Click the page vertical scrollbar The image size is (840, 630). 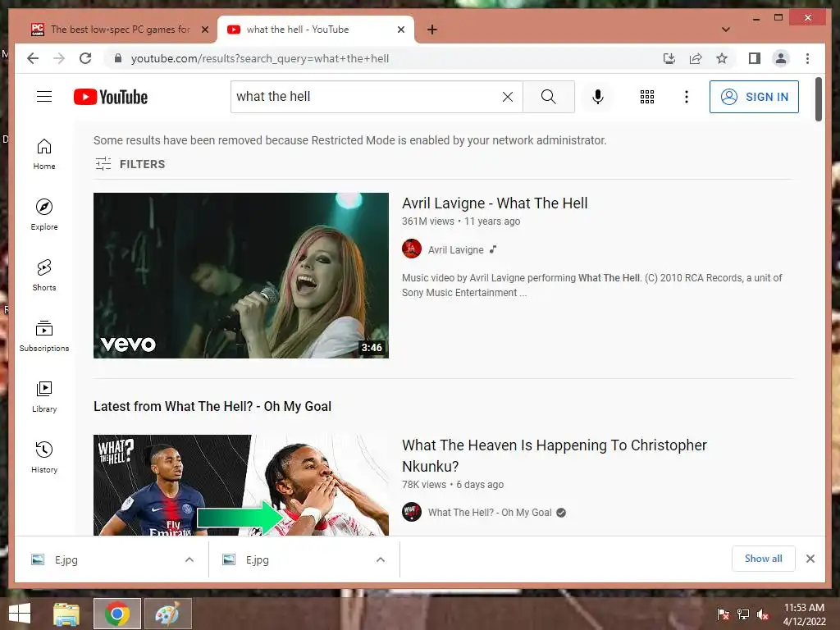click(x=819, y=99)
